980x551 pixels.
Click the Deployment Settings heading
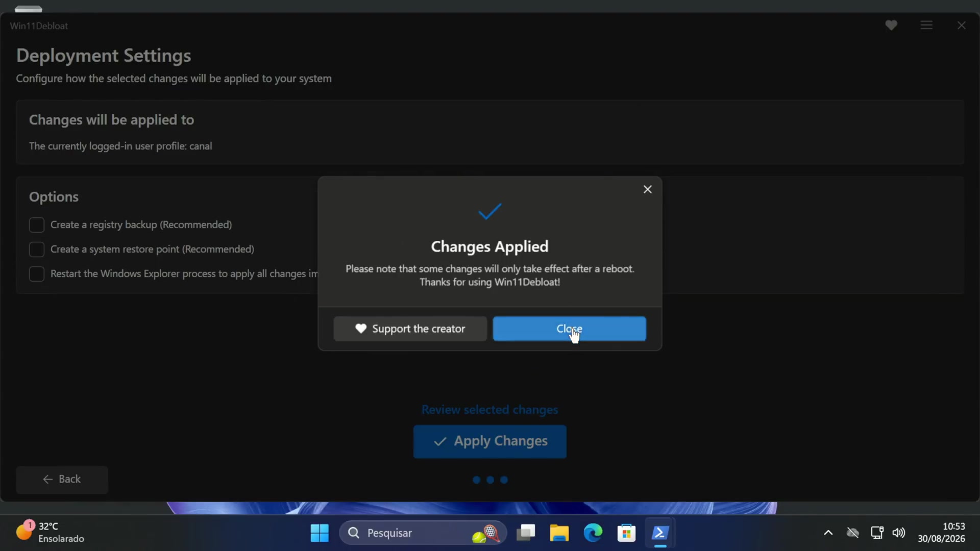tap(104, 55)
